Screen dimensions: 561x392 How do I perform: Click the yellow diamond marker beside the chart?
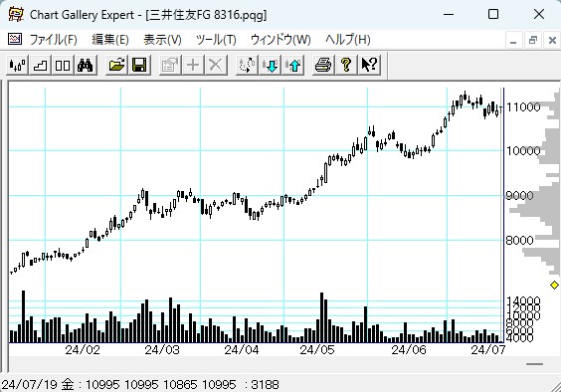[554, 285]
